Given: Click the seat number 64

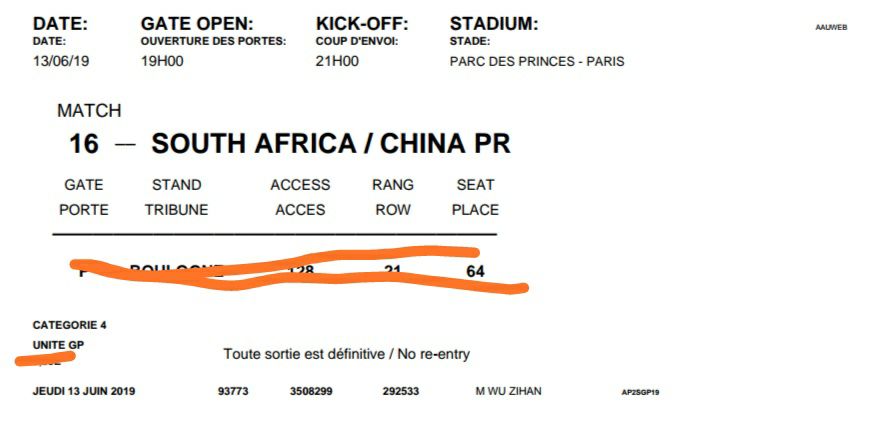Looking at the screenshot, I should pos(475,271).
